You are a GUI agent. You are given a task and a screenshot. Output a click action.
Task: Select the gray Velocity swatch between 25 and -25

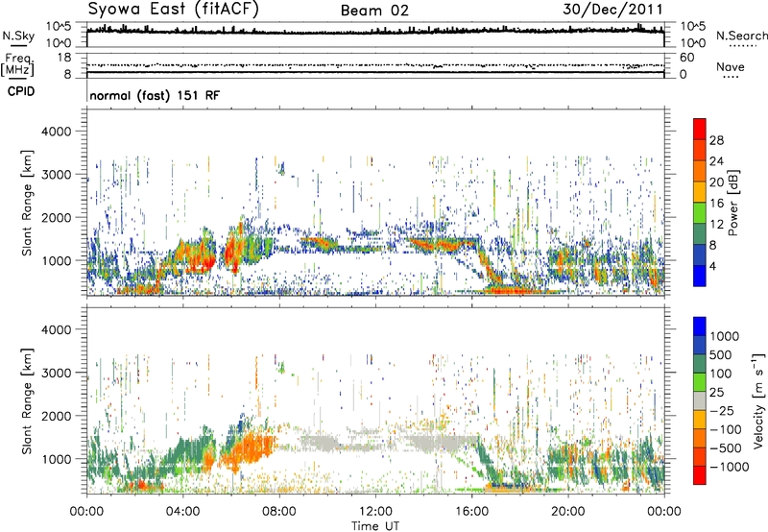click(700, 400)
